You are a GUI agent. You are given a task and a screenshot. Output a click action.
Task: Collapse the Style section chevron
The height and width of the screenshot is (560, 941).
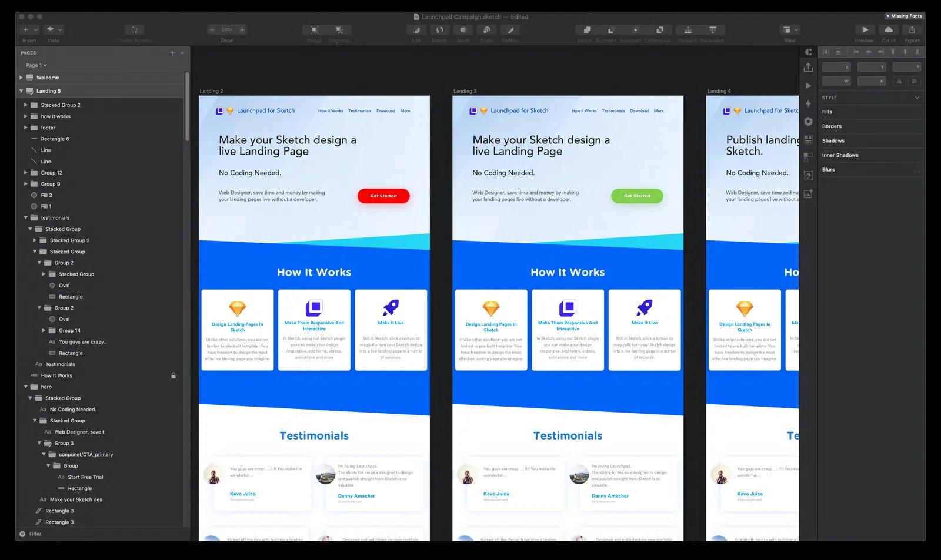(917, 98)
